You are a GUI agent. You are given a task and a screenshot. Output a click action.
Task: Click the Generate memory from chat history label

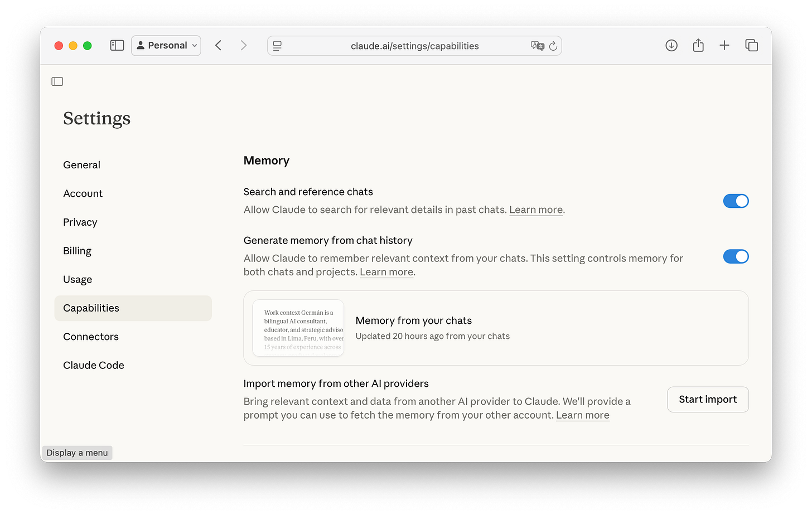point(328,240)
